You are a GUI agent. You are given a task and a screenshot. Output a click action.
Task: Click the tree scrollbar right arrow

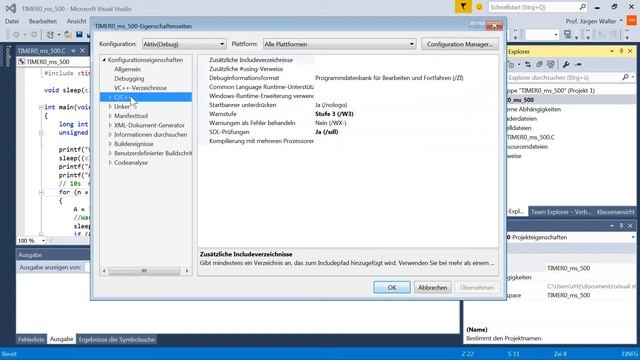coord(187,271)
